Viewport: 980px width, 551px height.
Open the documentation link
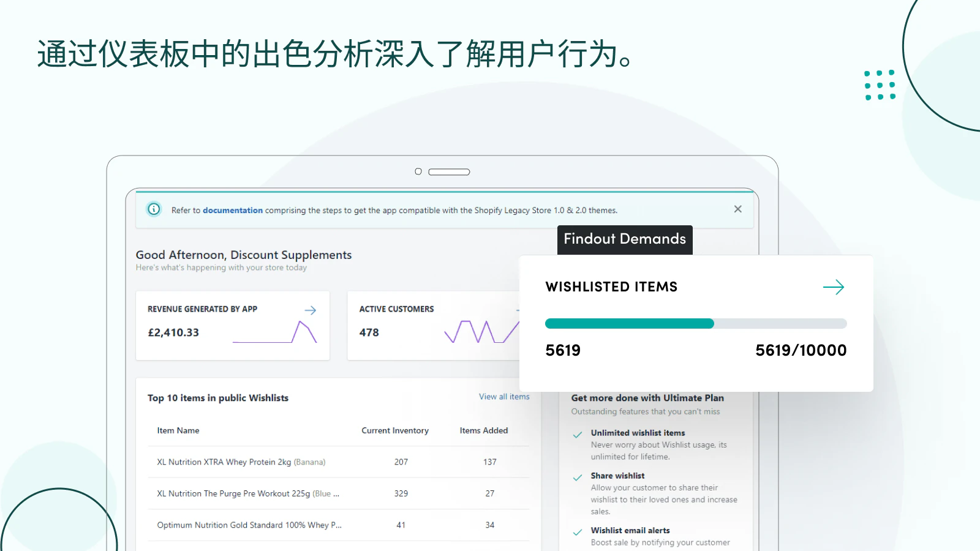233,210
